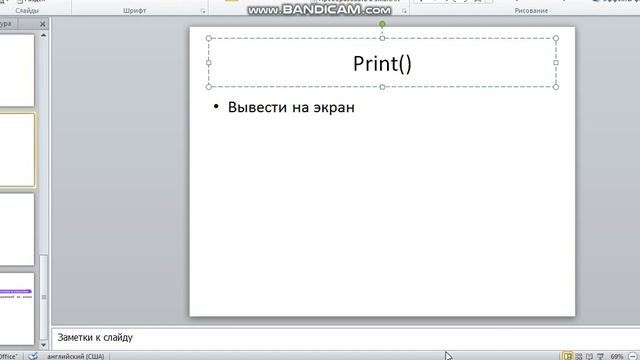640x360 pixels.
Task: Click the green rotation handle of title
Action: click(382, 24)
